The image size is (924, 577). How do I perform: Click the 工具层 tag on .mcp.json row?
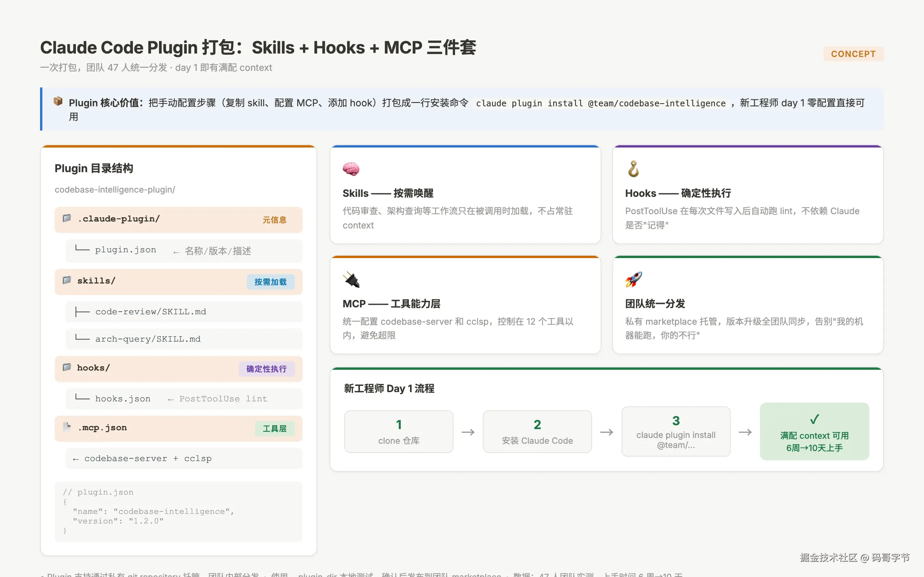275,429
